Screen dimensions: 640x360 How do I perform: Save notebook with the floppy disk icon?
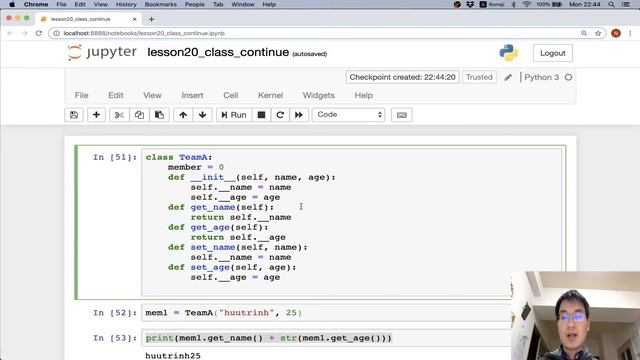tap(74, 115)
